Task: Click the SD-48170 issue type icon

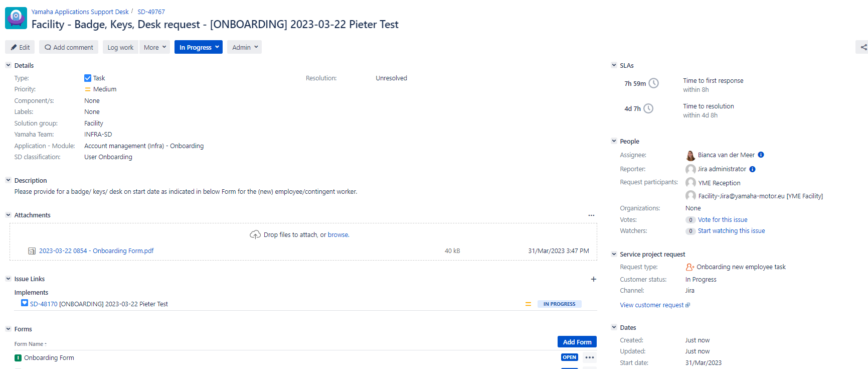Action: tap(25, 303)
